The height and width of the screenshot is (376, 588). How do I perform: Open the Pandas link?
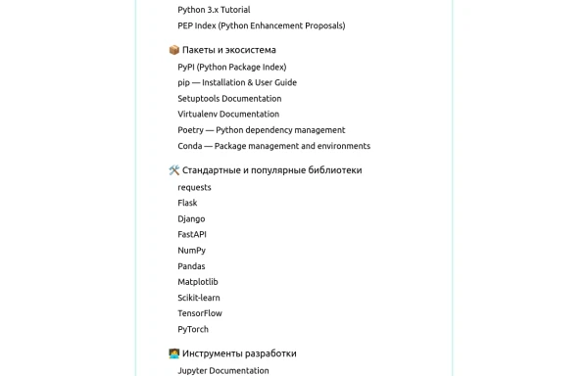coord(191,266)
